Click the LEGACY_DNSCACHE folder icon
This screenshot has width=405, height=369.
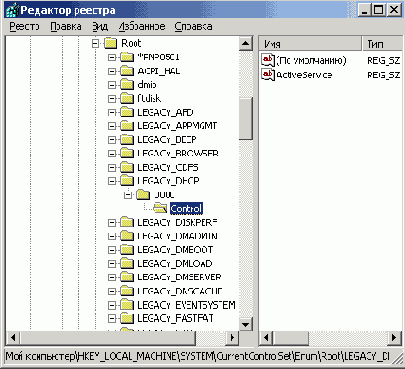click(127, 291)
